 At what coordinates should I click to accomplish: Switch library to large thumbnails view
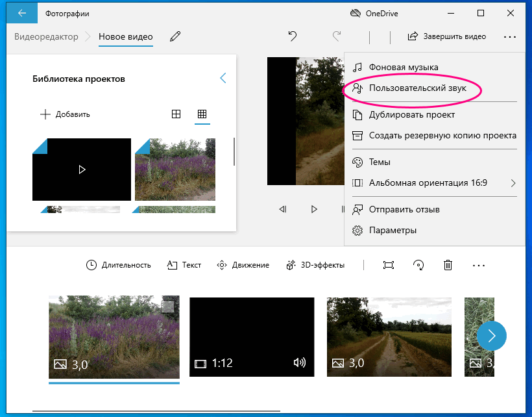coord(176,114)
